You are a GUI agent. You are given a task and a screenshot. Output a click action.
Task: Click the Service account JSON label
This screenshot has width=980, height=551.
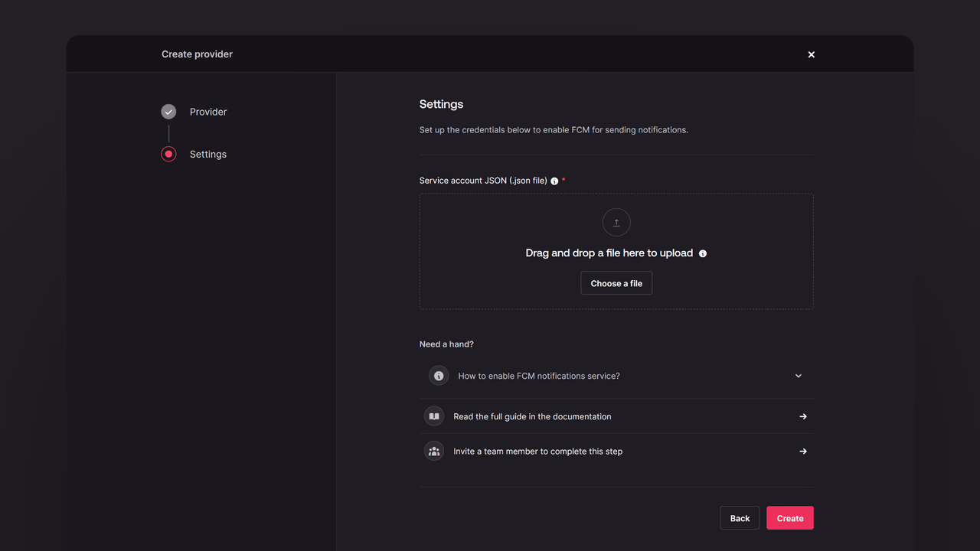pos(483,181)
